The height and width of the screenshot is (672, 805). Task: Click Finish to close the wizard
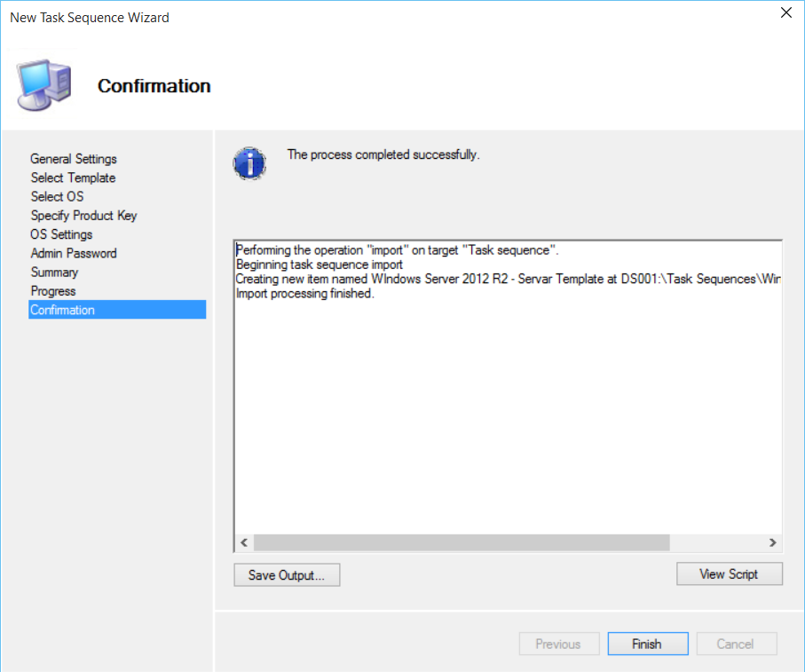tap(647, 644)
